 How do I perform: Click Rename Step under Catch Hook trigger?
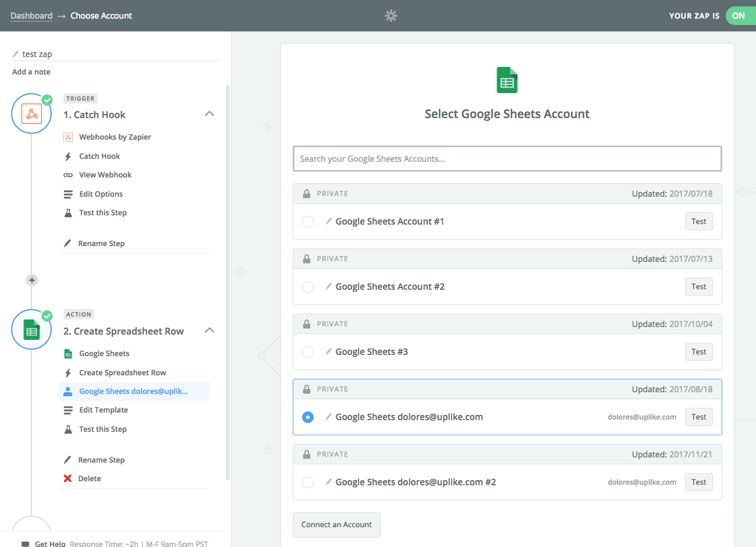pos(101,244)
